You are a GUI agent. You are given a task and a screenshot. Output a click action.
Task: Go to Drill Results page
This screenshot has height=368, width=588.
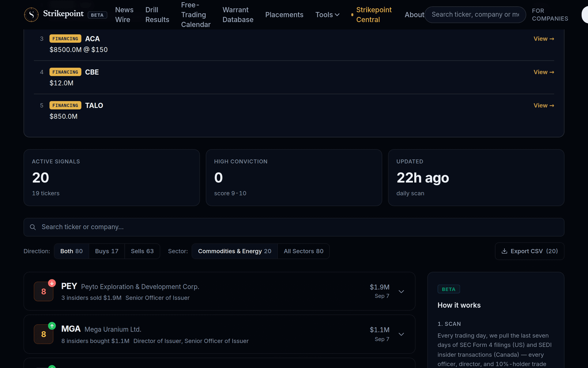pos(157,15)
